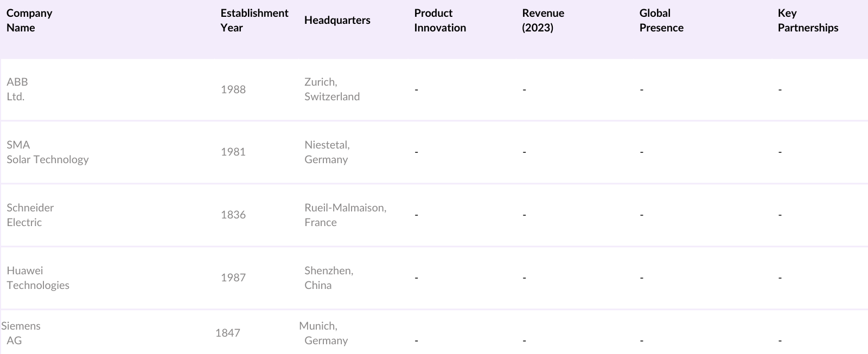The image size is (868, 354).
Task: Select the ABB Ltd. company cell
Action: click(17, 89)
